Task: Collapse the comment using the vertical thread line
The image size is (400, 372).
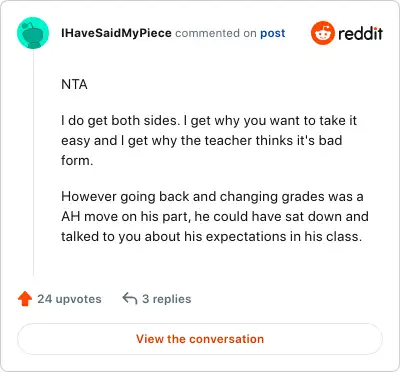Action: tap(33, 163)
